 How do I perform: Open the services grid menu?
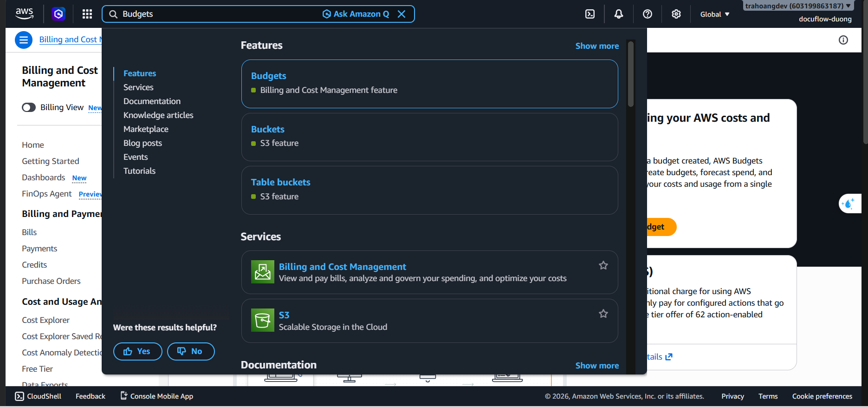click(87, 14)
